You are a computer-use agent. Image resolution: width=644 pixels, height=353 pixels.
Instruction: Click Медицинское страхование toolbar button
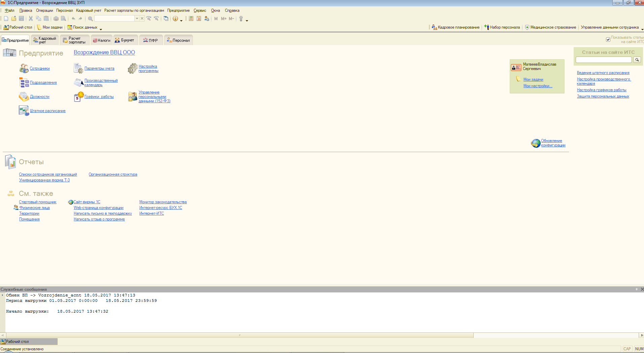pyautogui.click(x=550, y=27)
